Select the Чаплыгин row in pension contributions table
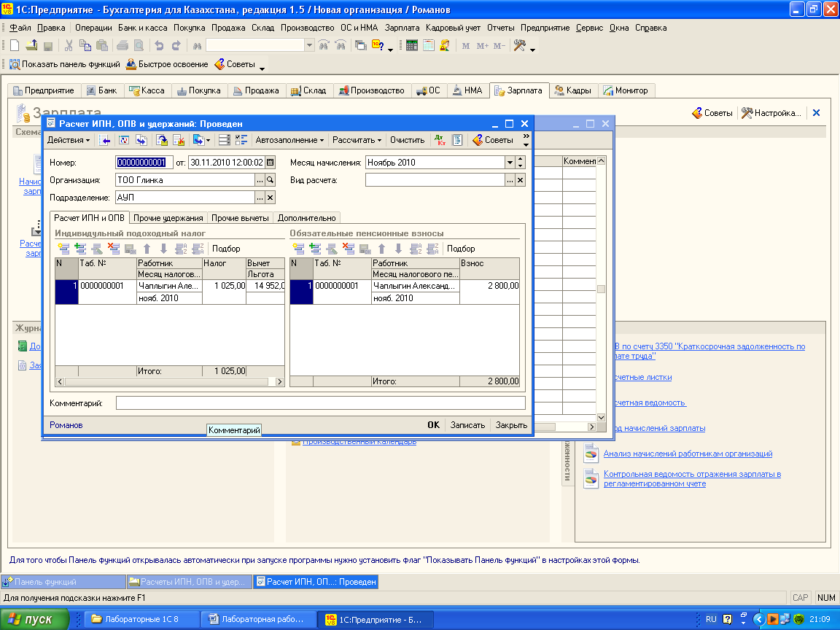The height and width of the screenshot is (630, 840). [x=405, y=292]
